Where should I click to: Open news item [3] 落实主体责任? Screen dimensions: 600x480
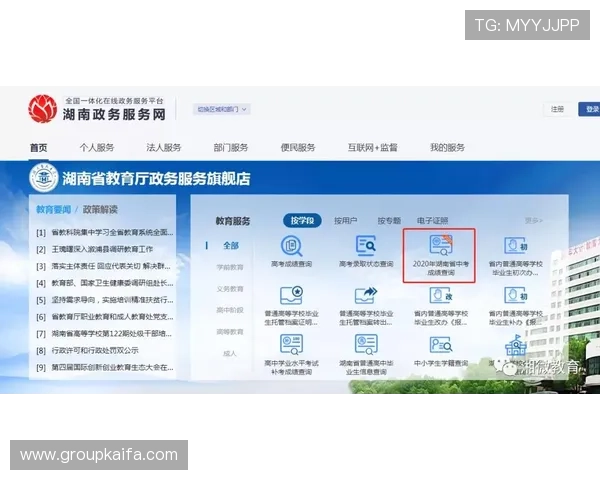coord(103,266)
